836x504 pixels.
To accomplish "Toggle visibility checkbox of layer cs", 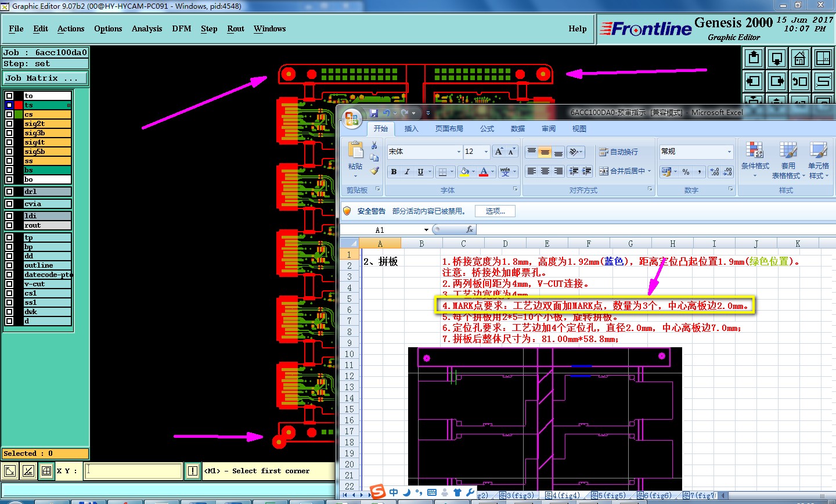I will [9, 114].
